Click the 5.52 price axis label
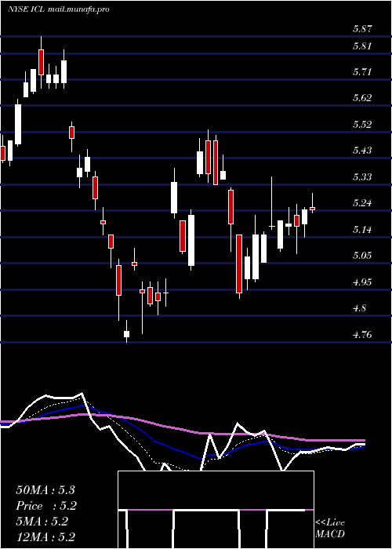392x549 pixels. click(362, 124)
